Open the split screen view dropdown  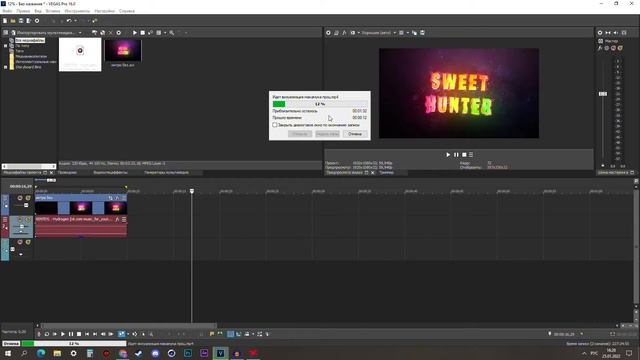(359, 33)
